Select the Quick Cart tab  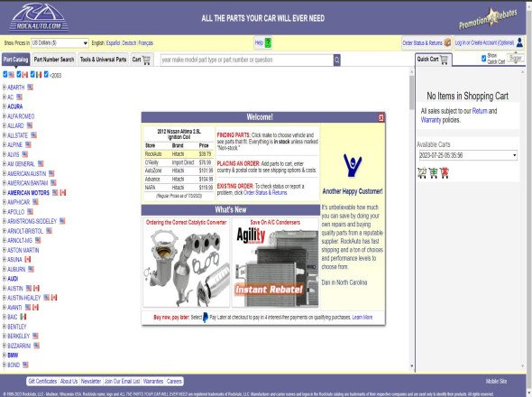[434, 60]
